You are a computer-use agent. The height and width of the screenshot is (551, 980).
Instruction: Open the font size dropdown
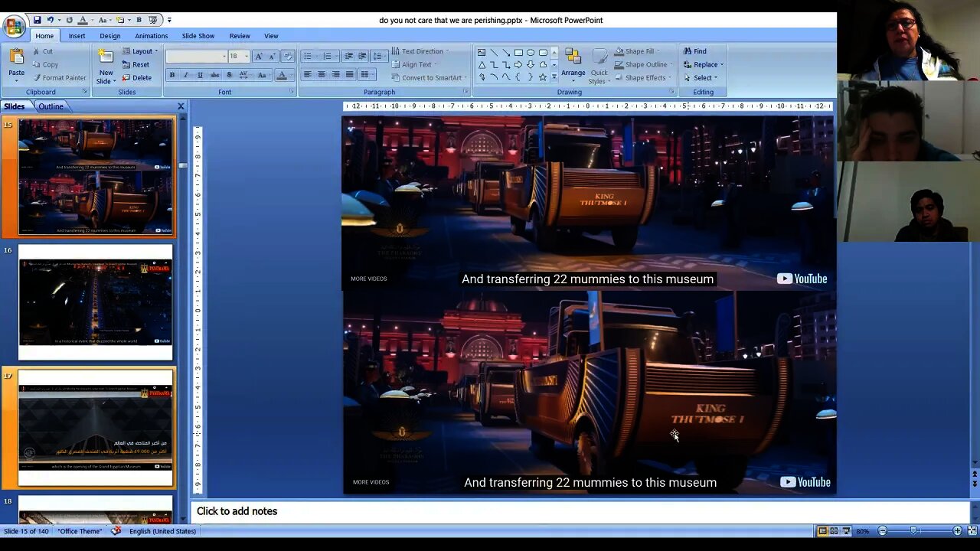tap(246, 57)
